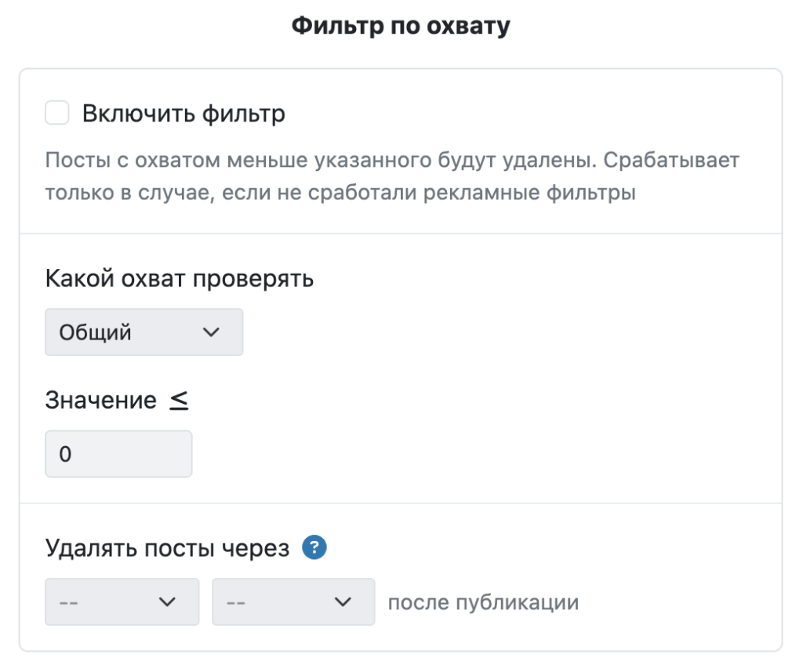Click the word "Общий" in the dropdown
Image resolution: width=803 pixels, height=672 pixels.
96,333
